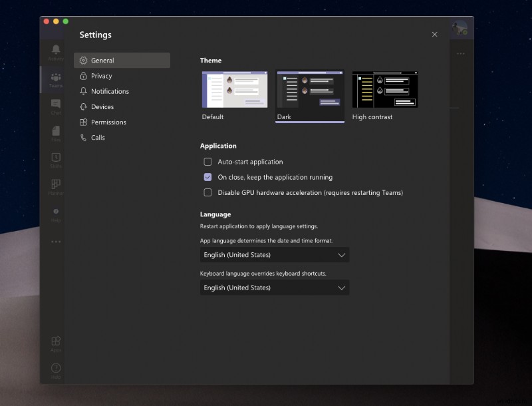Open the Permissions settings section
532x406 pixels.
(122, 122)
